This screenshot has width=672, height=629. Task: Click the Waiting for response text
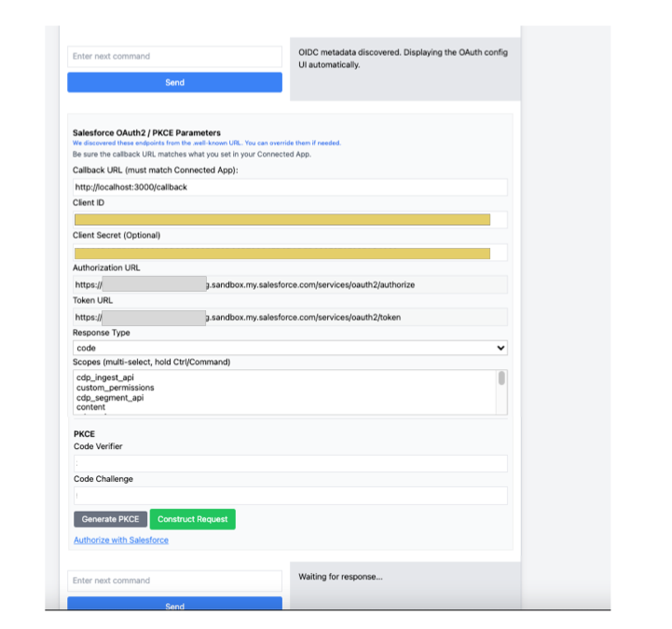tap(340, 577)
